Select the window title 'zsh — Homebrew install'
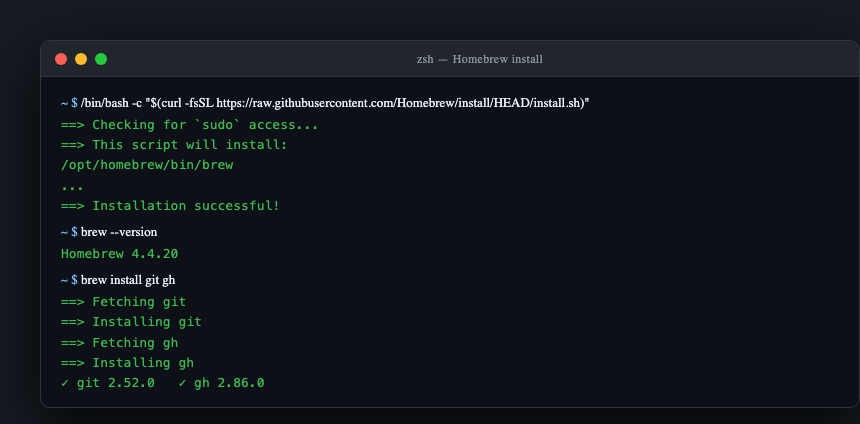The height and width of the screenshot is (424, 860). click(479, 59)
